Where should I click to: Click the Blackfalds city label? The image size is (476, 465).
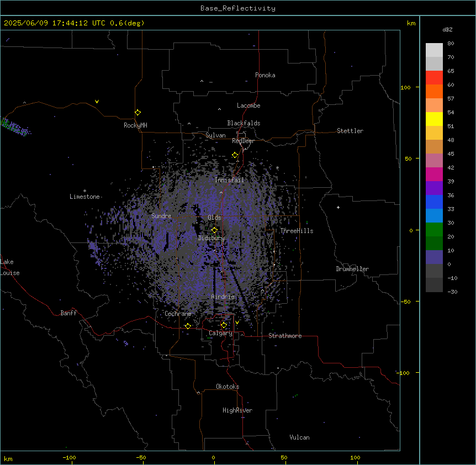coord(244,123)
